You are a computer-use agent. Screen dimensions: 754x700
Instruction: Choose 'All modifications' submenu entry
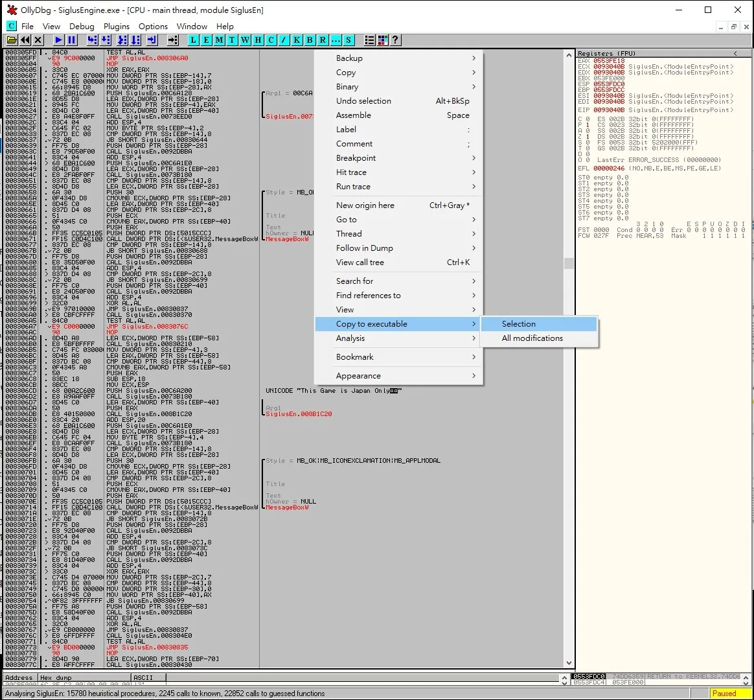click(532, 338)
